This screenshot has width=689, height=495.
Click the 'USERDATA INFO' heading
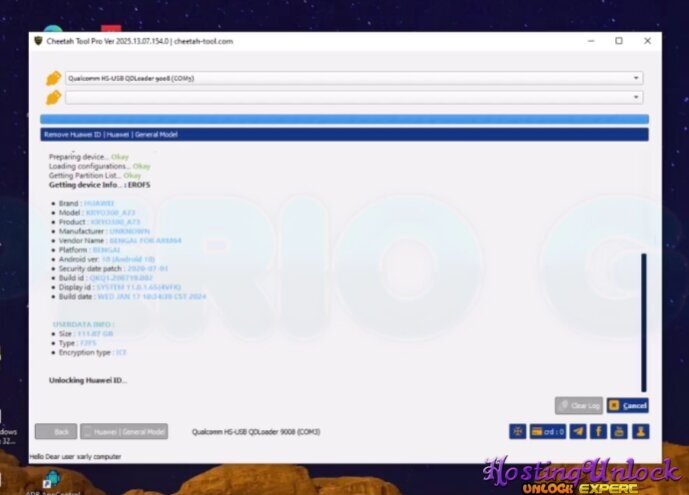coord(83,324)
